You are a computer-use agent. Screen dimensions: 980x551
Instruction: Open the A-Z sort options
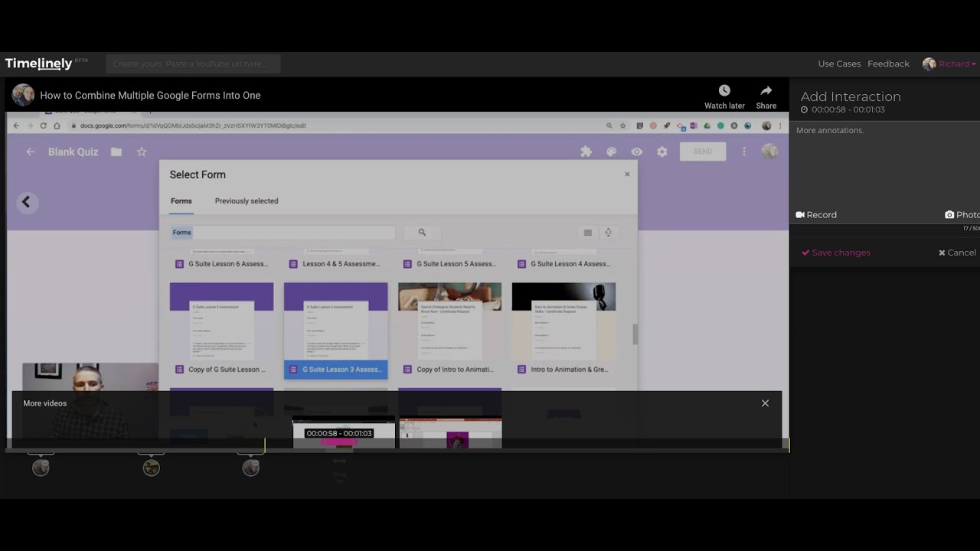click(609, 233)
